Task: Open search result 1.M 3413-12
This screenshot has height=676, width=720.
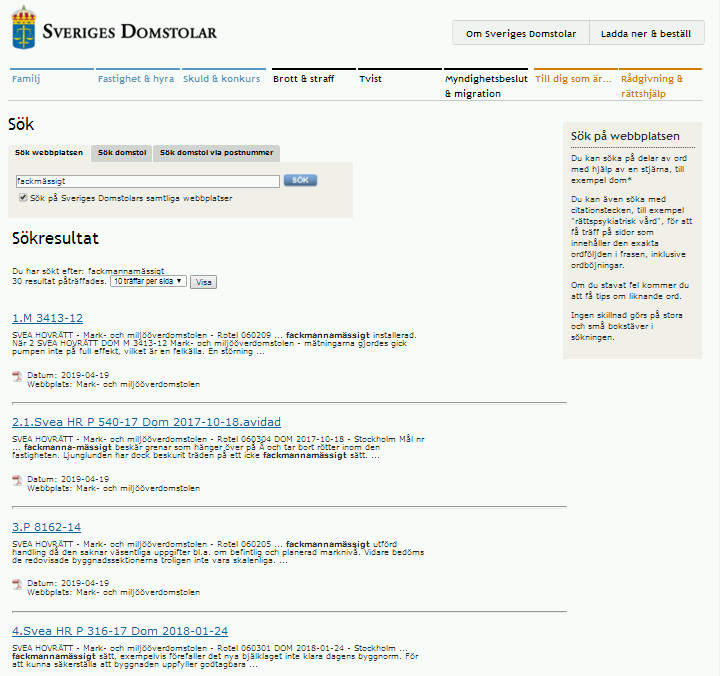Action: 47,318
